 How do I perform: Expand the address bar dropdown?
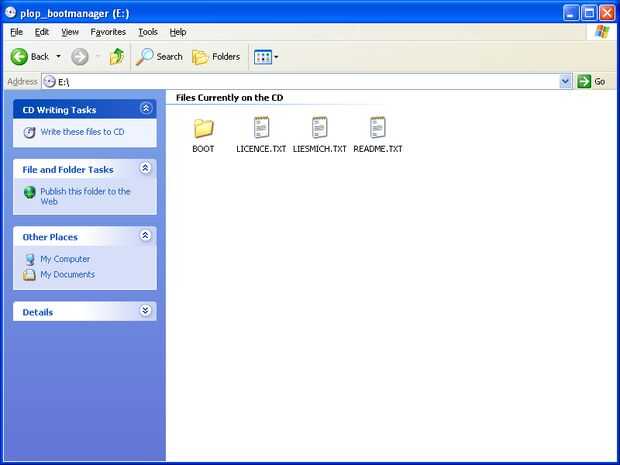point(565,82)
